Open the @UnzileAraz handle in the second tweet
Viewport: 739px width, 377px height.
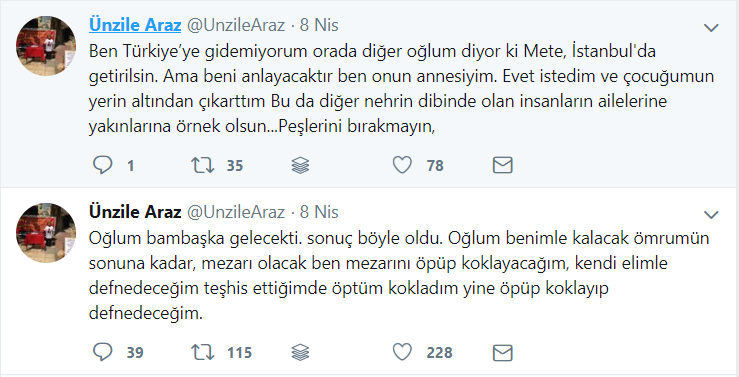click(x=236, y=213)
